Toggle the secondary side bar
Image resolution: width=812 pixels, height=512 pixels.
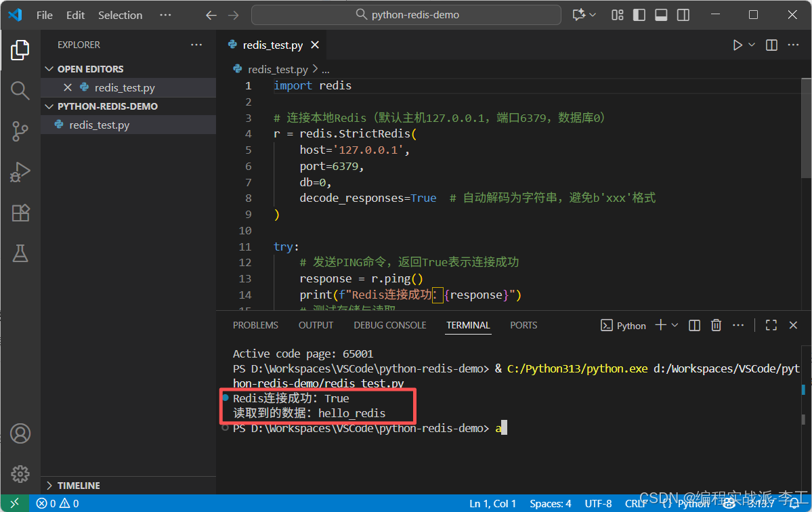(x=683, y=15)
